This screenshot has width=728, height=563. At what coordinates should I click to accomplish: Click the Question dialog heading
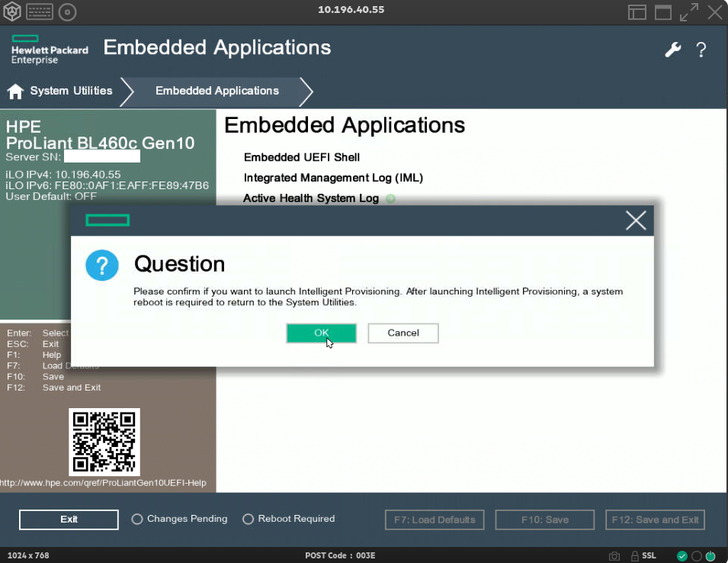(x=180, y=264)
